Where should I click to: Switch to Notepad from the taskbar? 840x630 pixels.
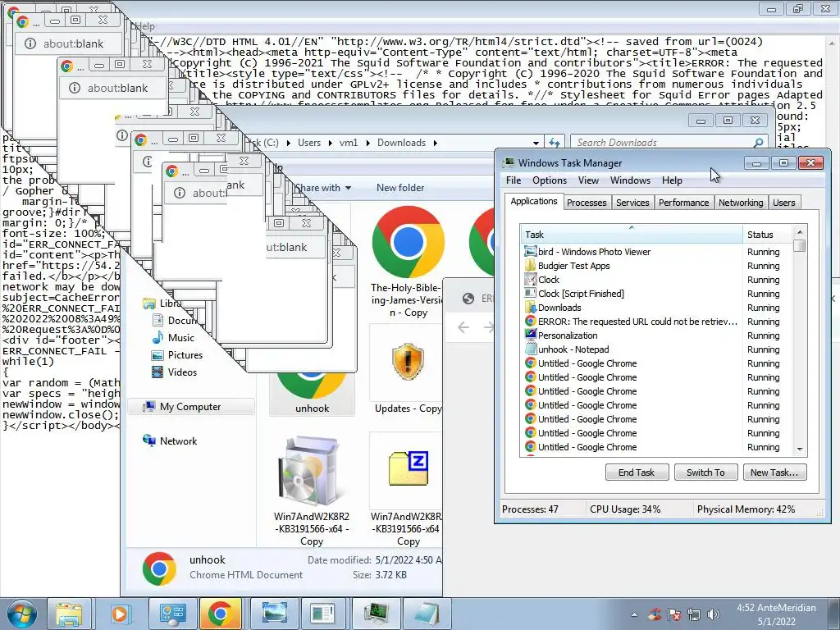426,614
